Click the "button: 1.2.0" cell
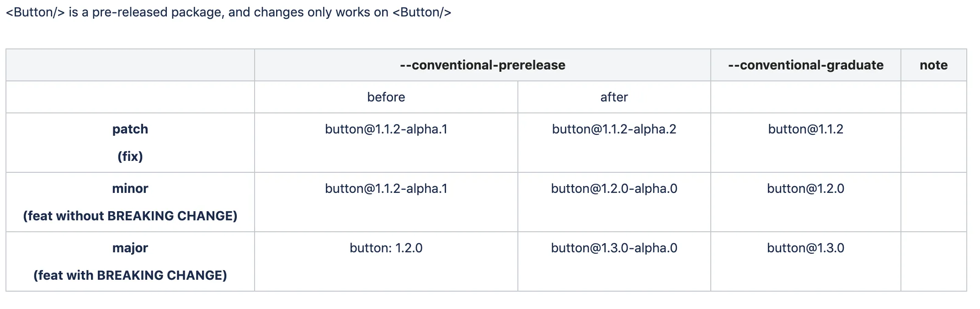The height and width of the screenshot is (309, 980). coord(386,248)
